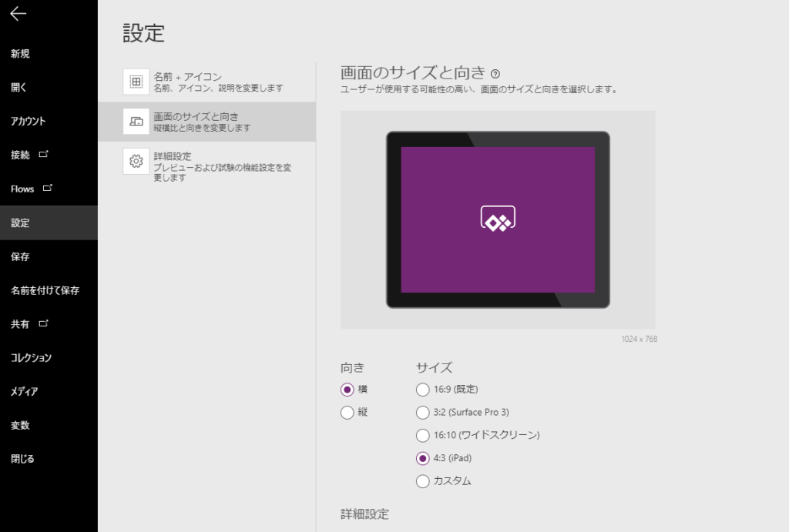Select the 横 orientation radio button
789x532 pixels.
(347, 390)
